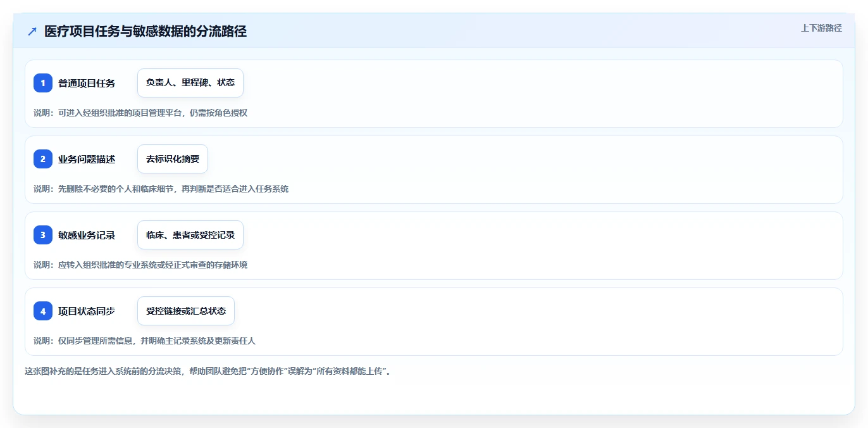Click step number 2 badge
This screenshot has width=868, height=428.
[x=43, y=159]
